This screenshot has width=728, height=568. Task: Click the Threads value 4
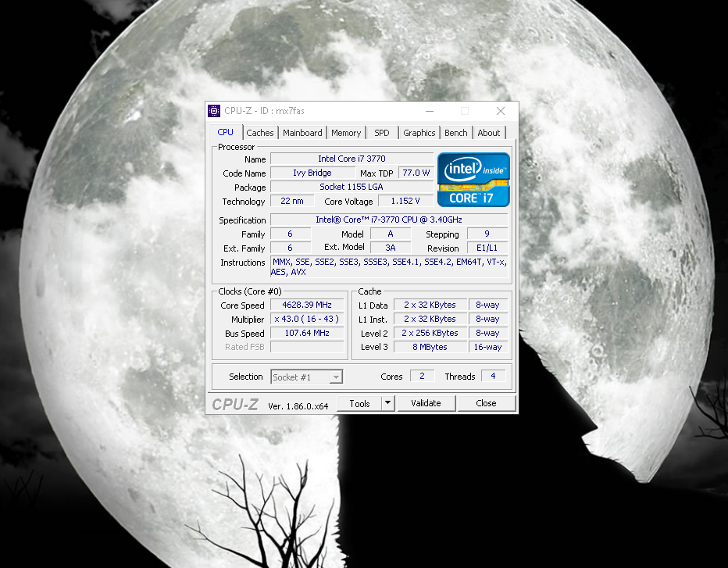click(494, 376)
